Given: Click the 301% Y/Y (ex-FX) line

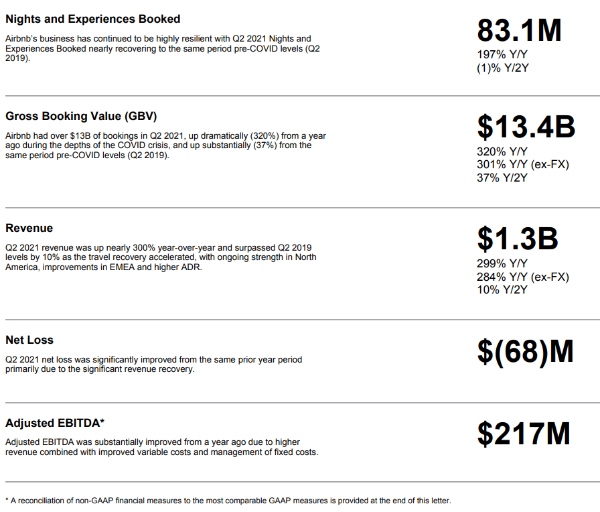Looking at the screenshot, I should pyautogui.click(x=523, y=165).
